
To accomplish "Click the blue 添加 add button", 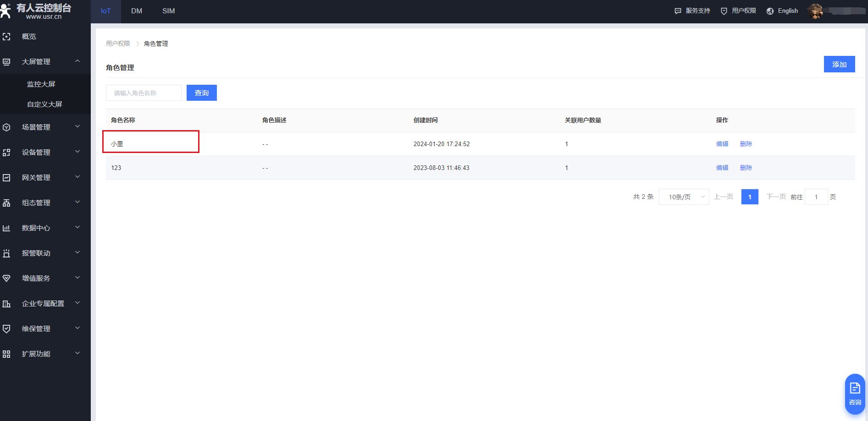I will 839,65.
